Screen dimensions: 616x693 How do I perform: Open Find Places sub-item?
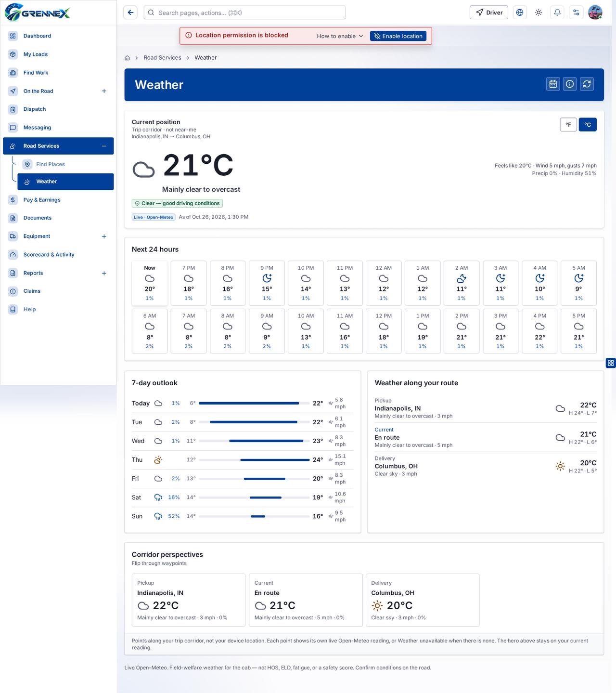(x=65, y=164)
